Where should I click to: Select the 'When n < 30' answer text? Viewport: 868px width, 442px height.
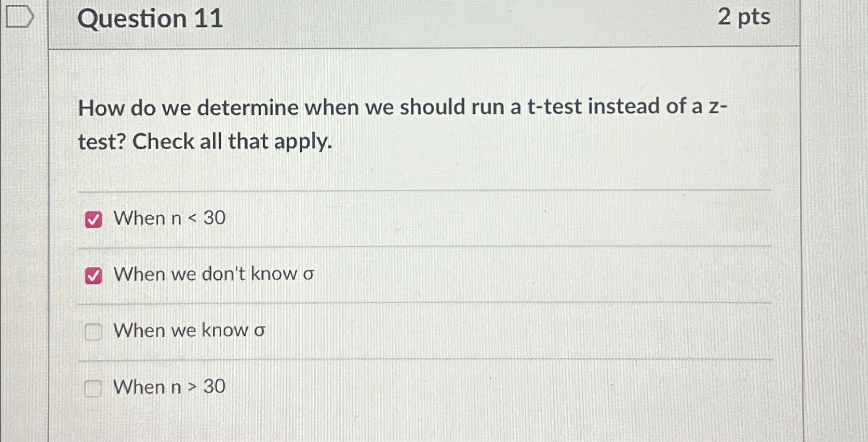click(x=170, y=218)
